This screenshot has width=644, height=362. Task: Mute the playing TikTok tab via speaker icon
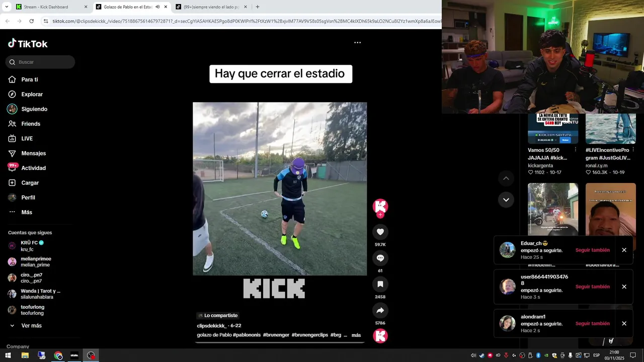[x=157, y=7]
